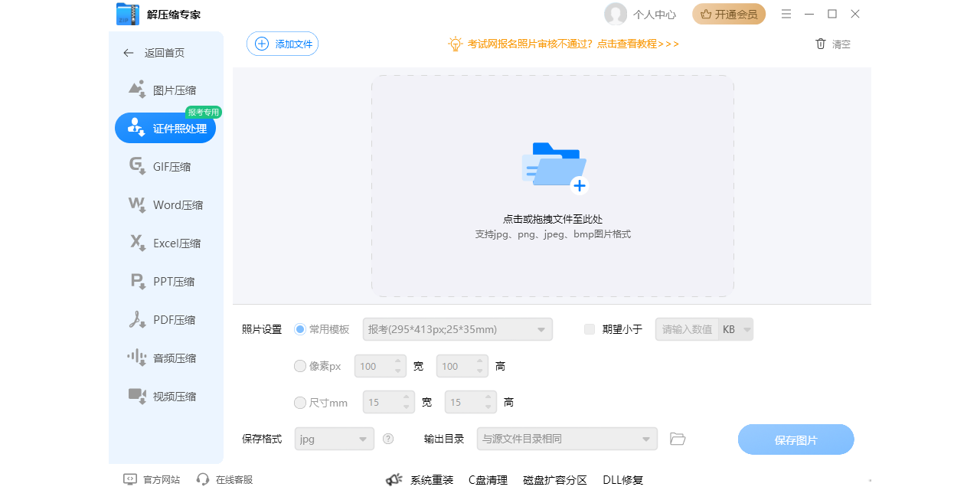Click the upload drop zone area
Screen dimensions: 980x490
pyautogui.click(x=553, y=185)
